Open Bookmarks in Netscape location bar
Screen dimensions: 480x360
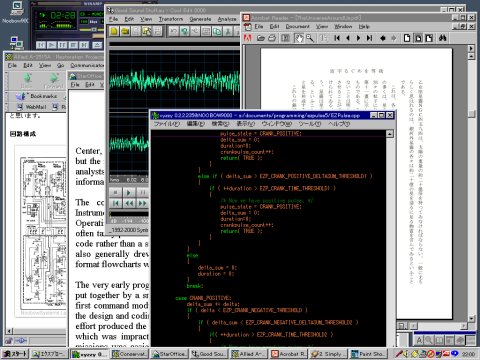coord(37,96)
